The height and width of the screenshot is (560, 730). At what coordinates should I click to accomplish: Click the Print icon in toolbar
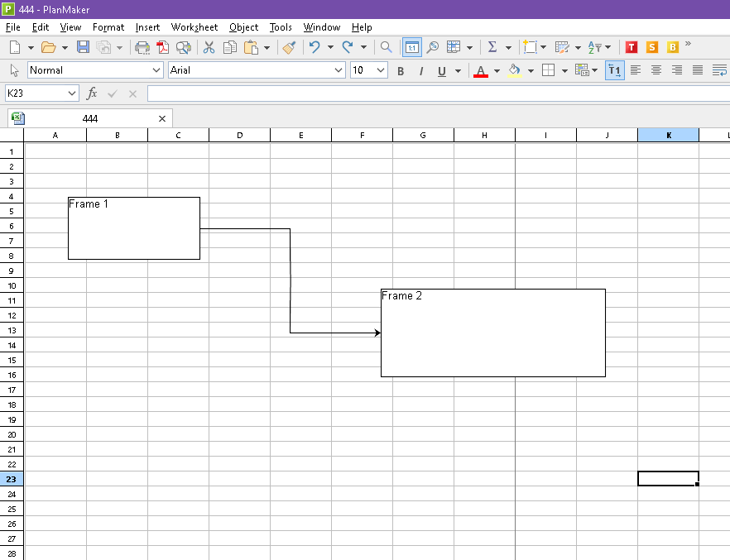pos(142,47)
